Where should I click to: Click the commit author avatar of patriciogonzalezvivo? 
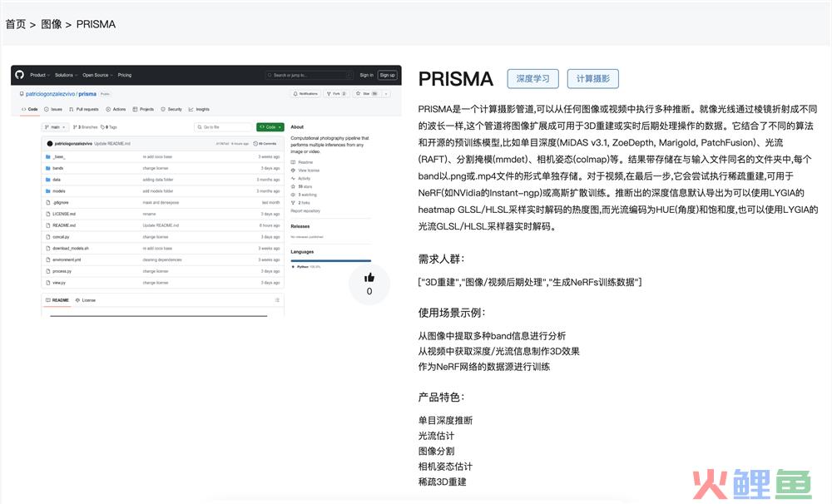50,144
